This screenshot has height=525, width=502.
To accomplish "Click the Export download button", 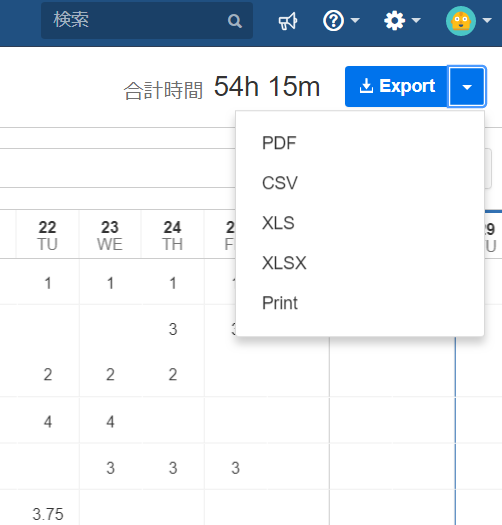I will point(397,86).
